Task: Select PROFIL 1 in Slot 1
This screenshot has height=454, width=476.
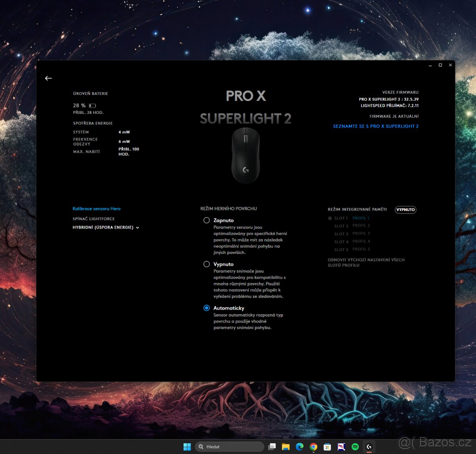Action: [361, 218]
